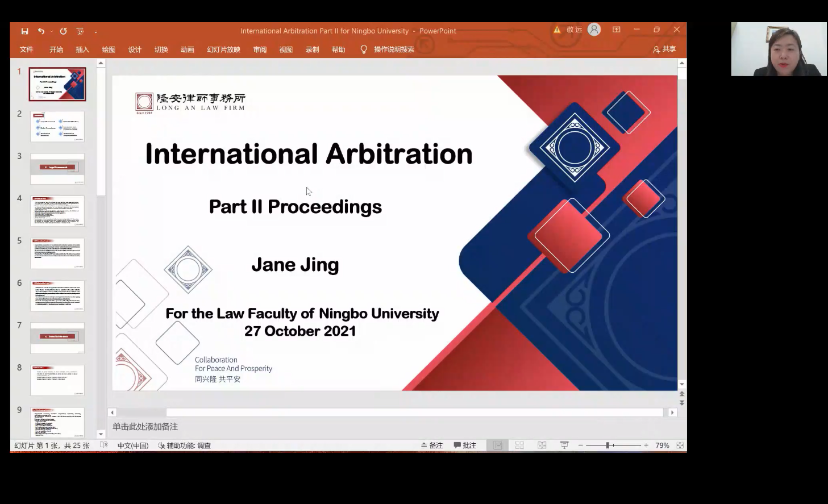Open the 插入 ribbon tab
The height and width of the screenshot is (504, 828).
82,49
